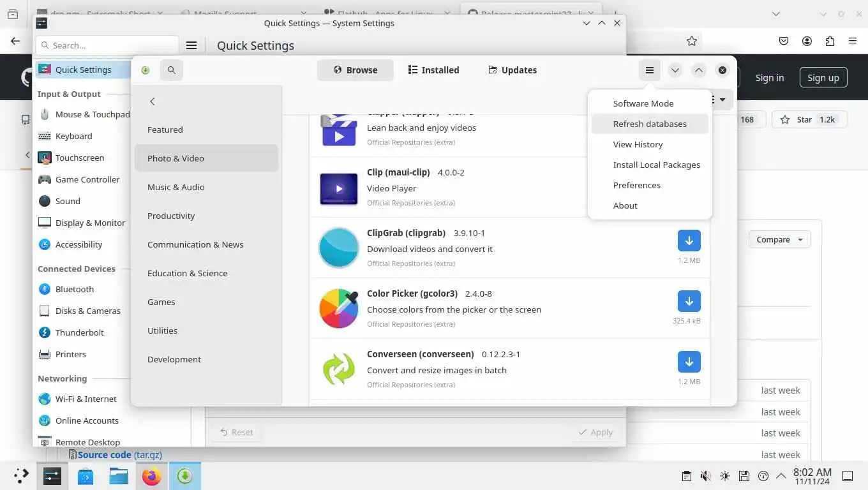This screenshot has height=490, width=868.
Task: Open Firefox account icon in toolbar
Action: [x=807, y=41]
